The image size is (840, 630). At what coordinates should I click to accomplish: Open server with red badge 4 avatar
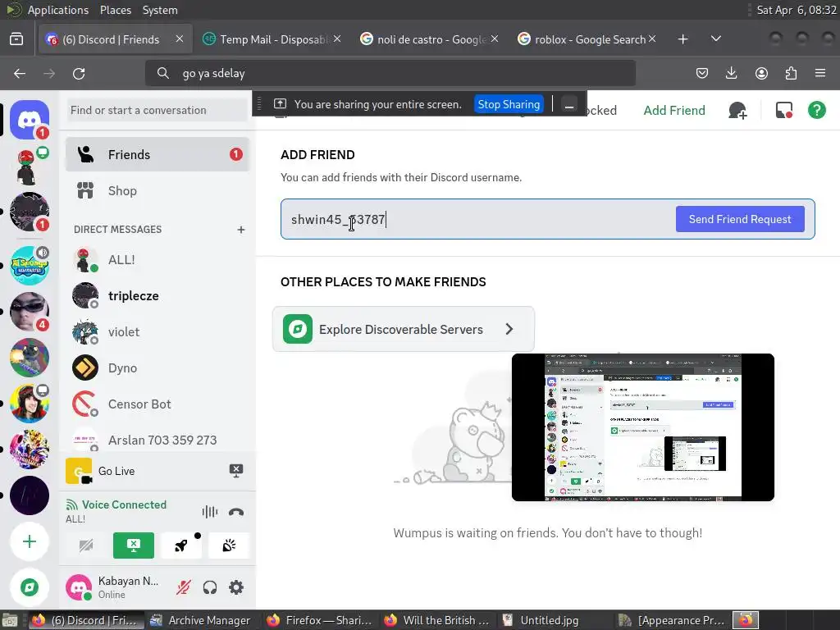(30, 312)
